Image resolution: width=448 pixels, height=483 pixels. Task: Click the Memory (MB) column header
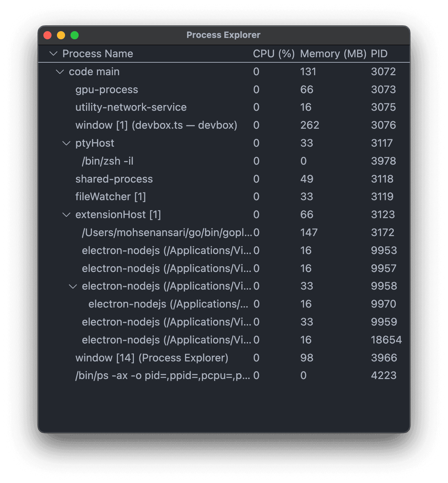[x=333, y=54]
